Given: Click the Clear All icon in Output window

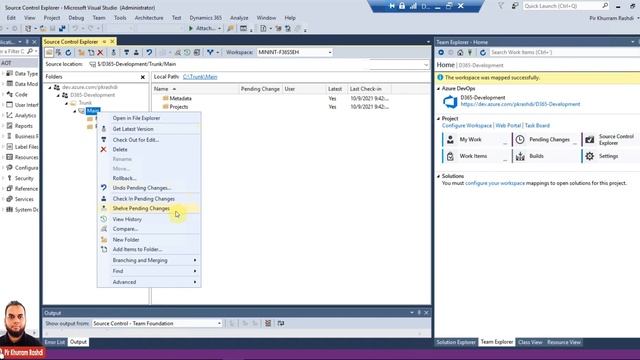Looking at the screenshot, I should (268, 323).
